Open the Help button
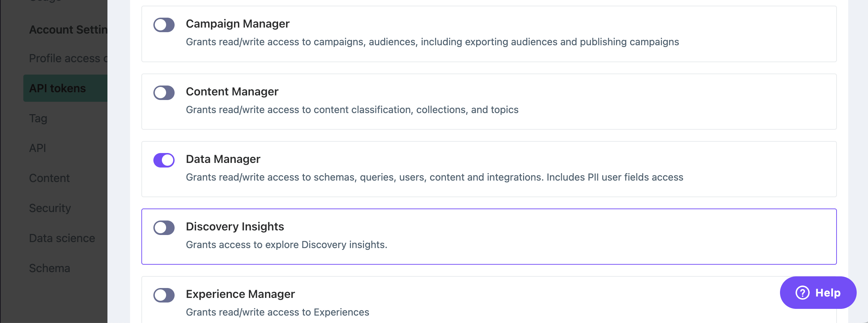The width and height of the screenshot is (868, 323). click(x=818, y=293)
